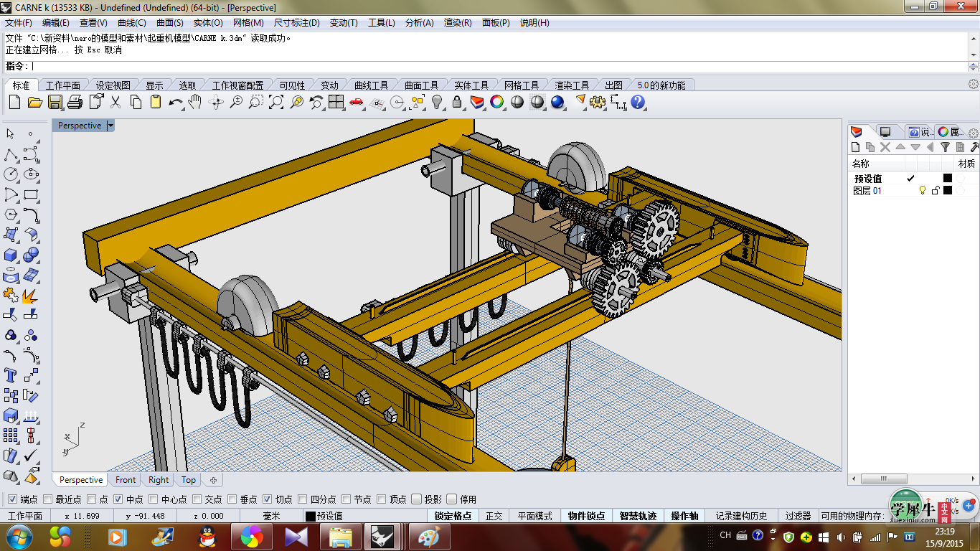The image size is (980, 551).
Task: Click the black color swatch of 预设值 layer
Action: tap(948, 179)
